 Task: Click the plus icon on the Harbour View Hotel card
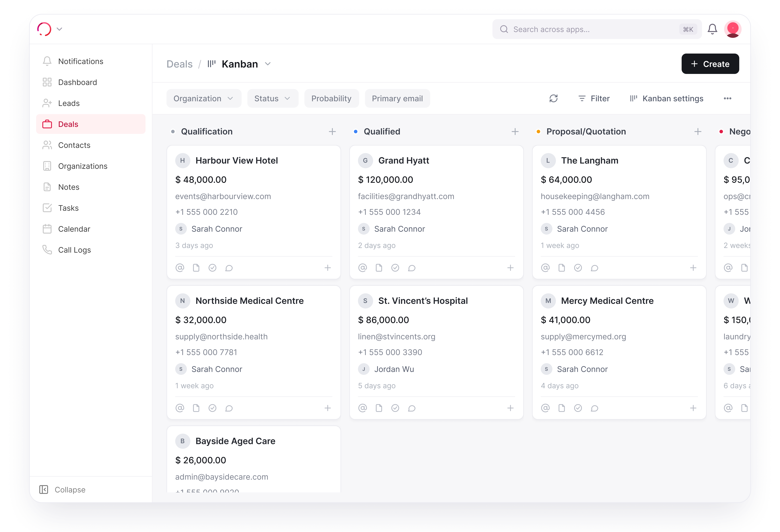click(328, 268)
